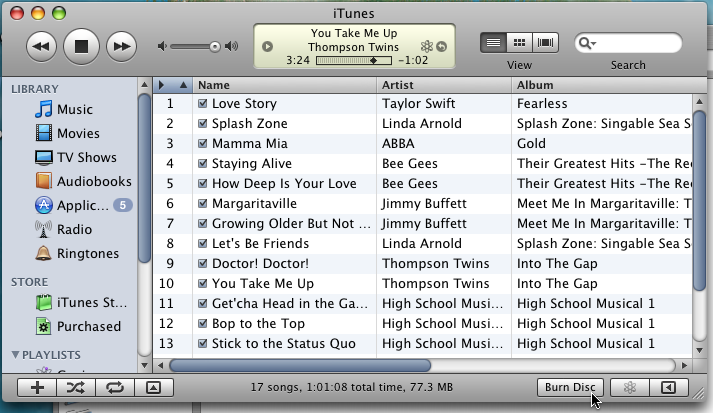This screenshot has width=713, height=413.
Task: Stop playback with the stop button
Action: click(81, 46)
